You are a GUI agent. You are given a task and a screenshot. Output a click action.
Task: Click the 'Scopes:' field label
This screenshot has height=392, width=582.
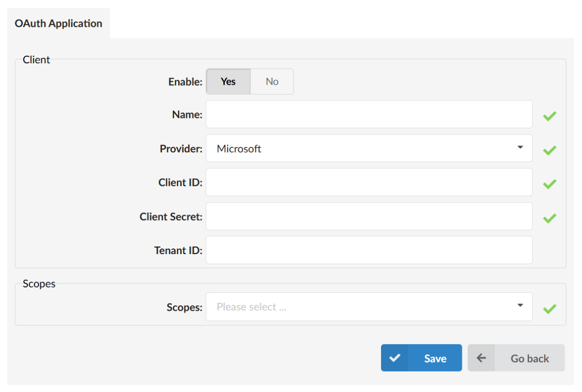(185, 307)
